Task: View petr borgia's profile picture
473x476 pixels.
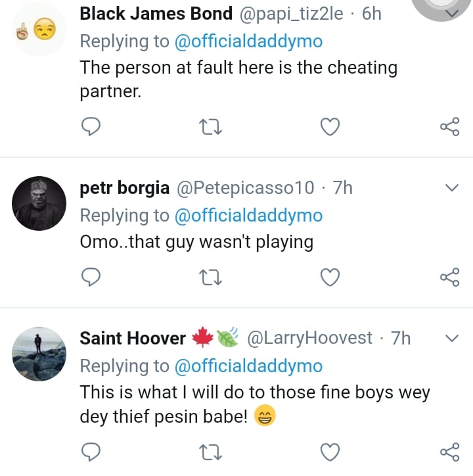Action: point(39,204)
